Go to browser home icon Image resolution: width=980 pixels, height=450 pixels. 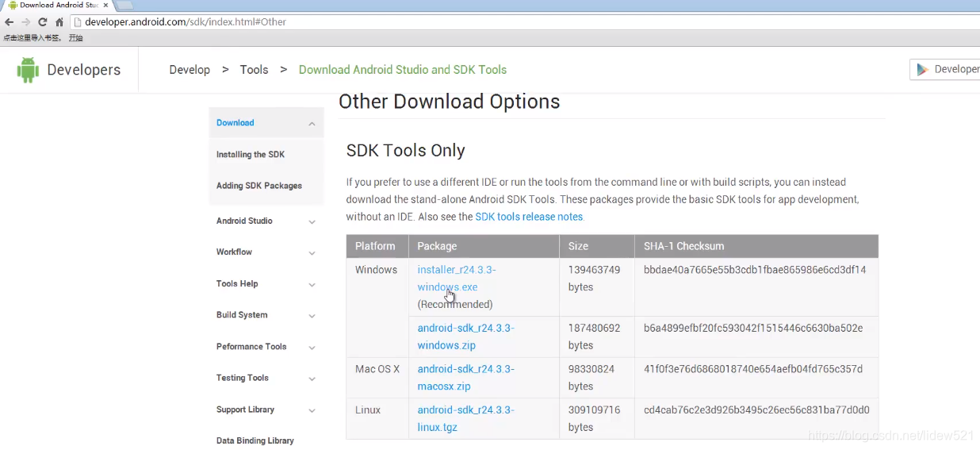[x=59, y=22]
